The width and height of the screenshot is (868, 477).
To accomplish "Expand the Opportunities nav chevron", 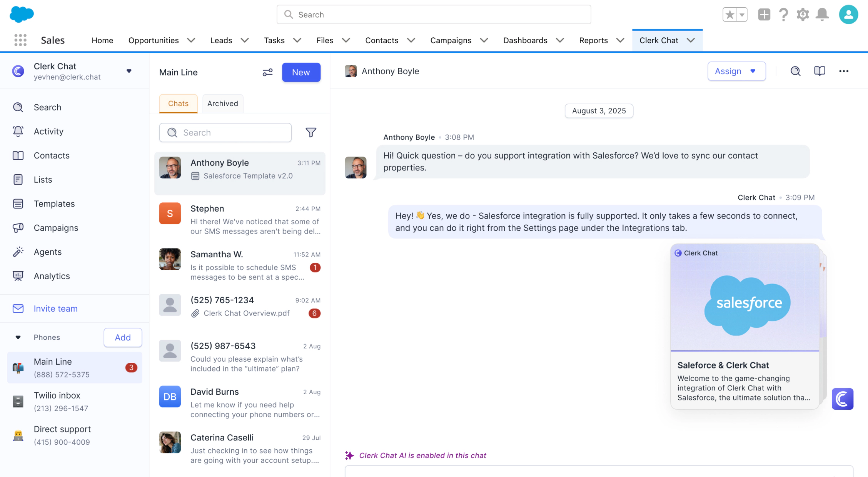I will pos(191,40).
